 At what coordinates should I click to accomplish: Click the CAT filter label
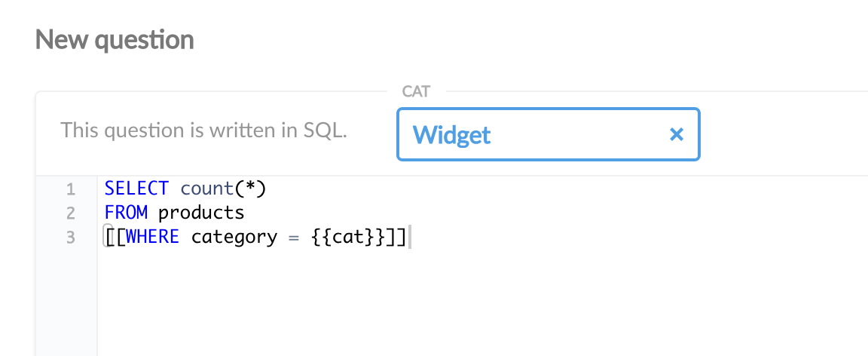click(x=416, y=92)
